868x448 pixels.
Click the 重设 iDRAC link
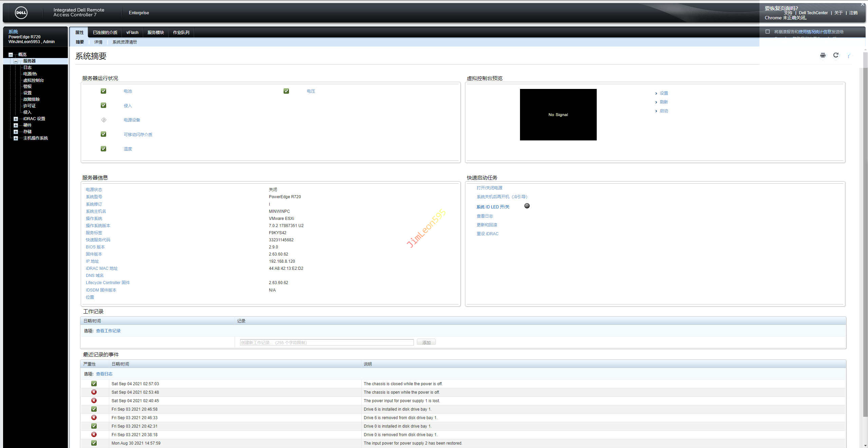click(x=487, y=234)
